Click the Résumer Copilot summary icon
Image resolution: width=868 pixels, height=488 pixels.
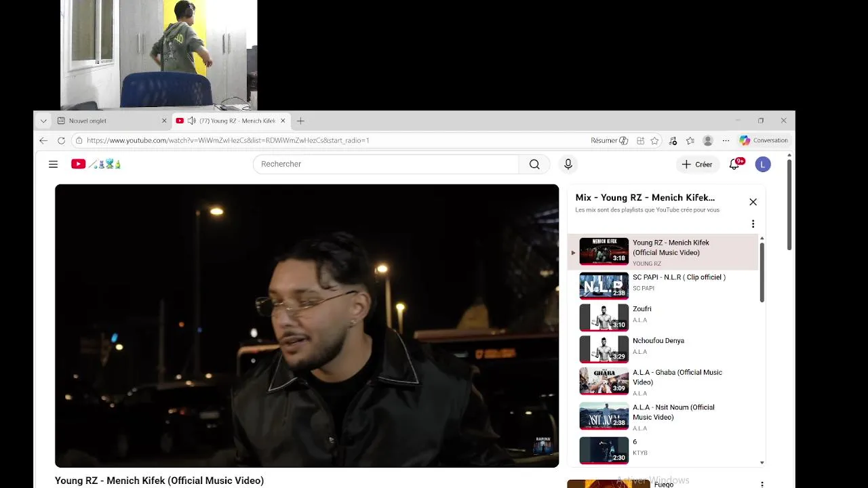(x=609, y=140)
